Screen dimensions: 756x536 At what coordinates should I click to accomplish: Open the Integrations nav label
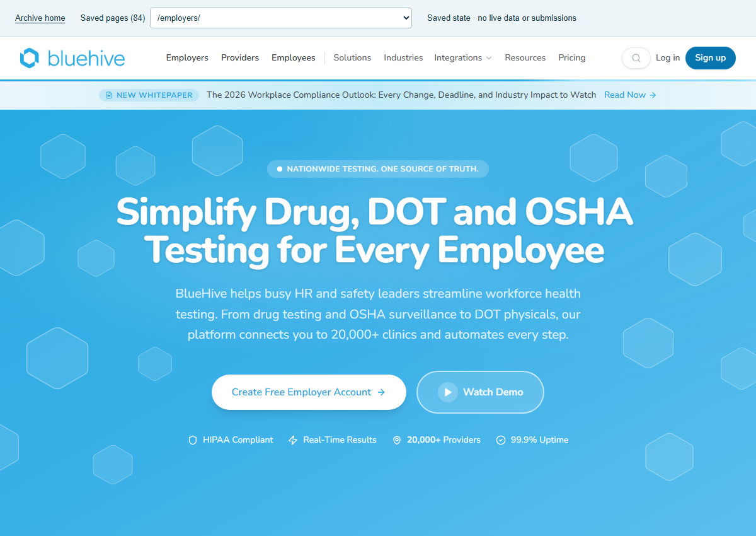(458, 58)
